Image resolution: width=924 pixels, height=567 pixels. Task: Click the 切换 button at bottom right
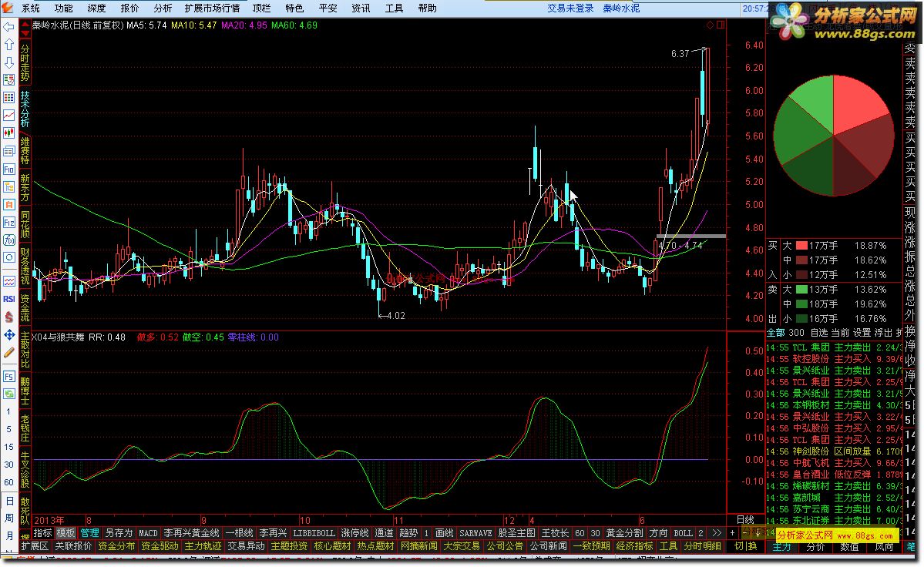tap(745, 546)
